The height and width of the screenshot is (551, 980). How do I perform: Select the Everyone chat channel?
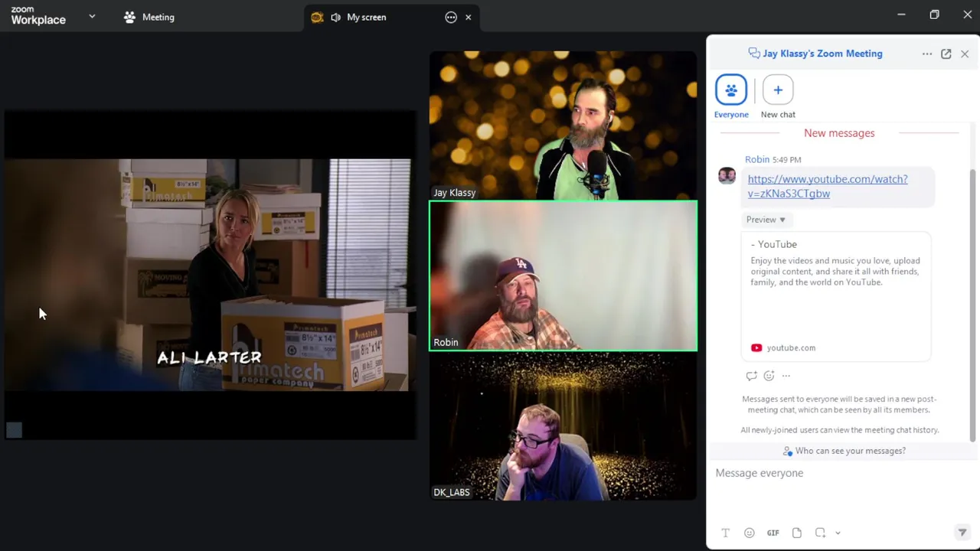tap(731, 96)
